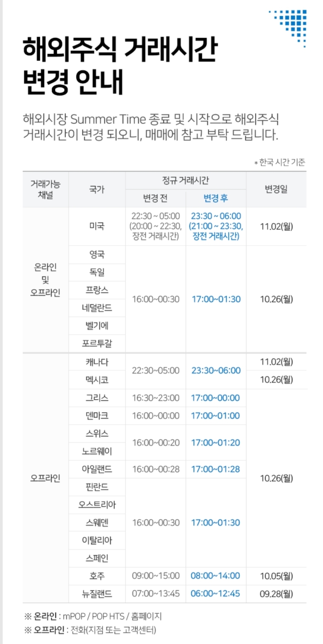Click the 거래가능 채널 column header
Viewport: 323px width, 644px height.
46,189
